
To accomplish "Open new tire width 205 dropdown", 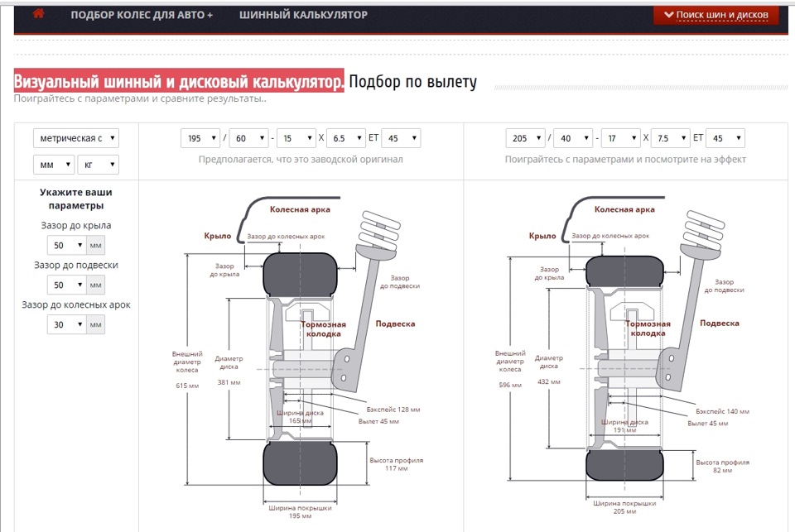I will [525, 138].
